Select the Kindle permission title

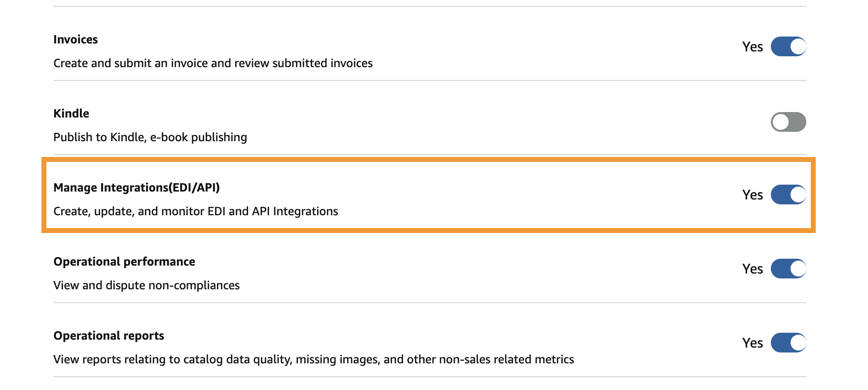point(71,114)
